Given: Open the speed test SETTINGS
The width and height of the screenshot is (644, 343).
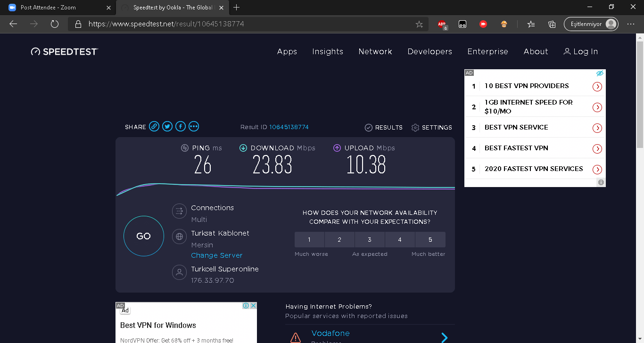Looking at the screenshot, I should coord(432,127).
